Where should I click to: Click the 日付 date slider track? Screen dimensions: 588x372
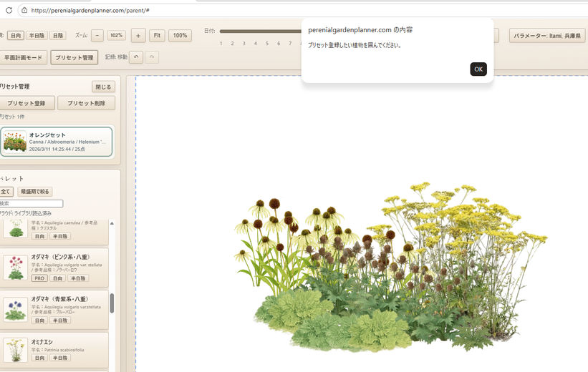pos(259,31)
